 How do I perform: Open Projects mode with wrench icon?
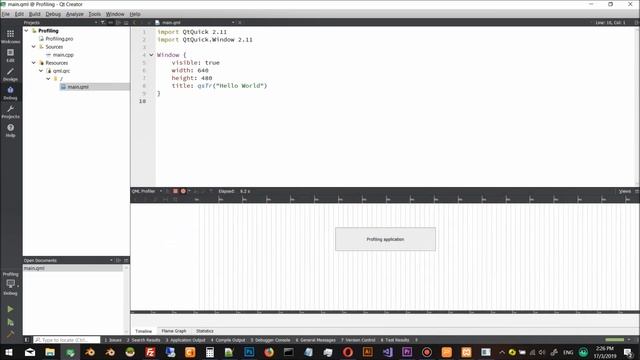point(10,111)
